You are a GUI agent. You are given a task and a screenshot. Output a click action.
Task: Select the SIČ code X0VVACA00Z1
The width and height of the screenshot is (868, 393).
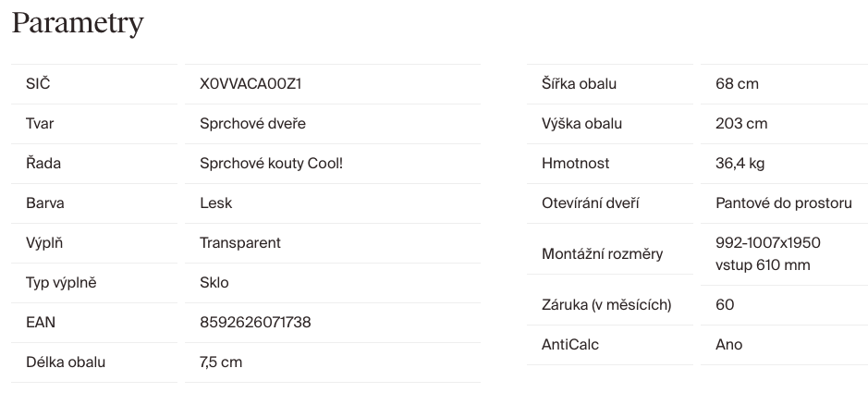251,84
